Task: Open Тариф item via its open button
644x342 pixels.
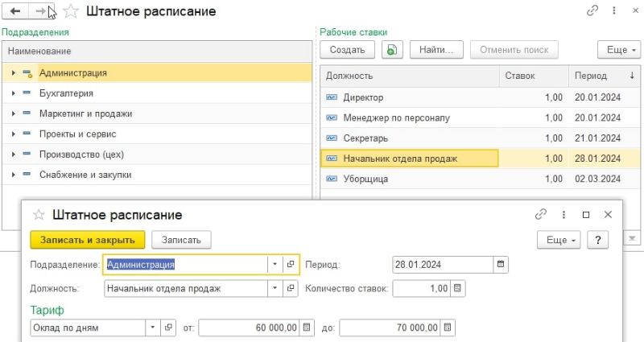Action: pos(168,328)
